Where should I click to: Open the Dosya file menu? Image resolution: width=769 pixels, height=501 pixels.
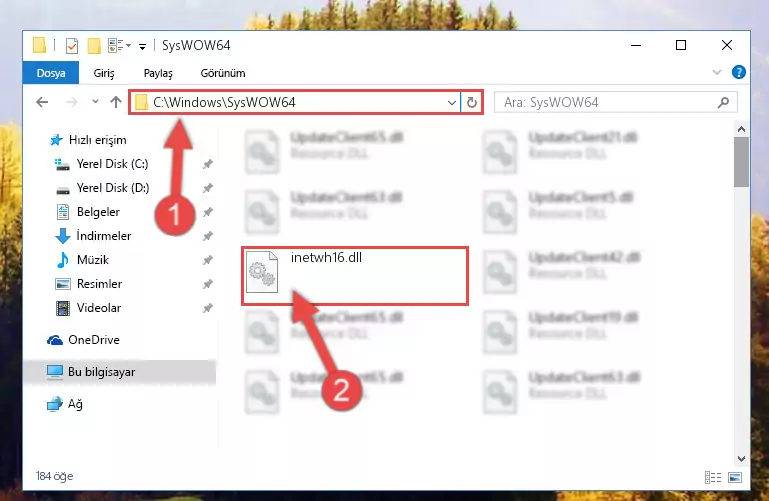(51, 73)
